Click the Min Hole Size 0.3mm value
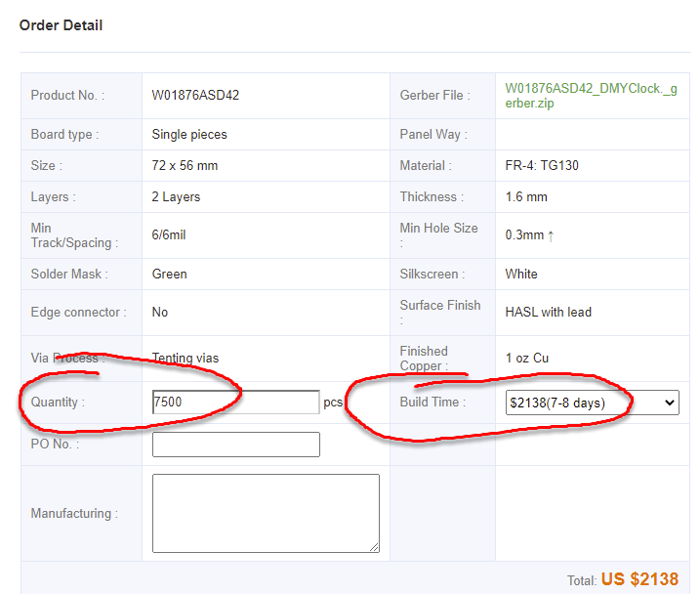This screenshot has width=700, height=594. [x=529, y=235]
